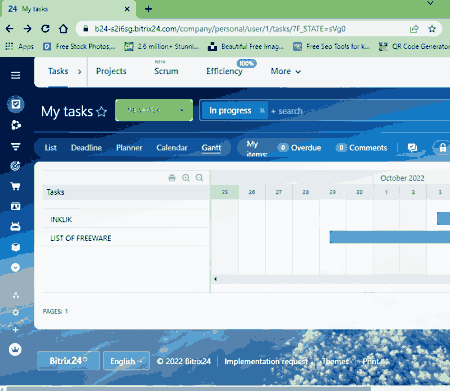Viewport: 450px width, 391px height.
Task: Open the INKLIK task
Action: click(61, 219)
